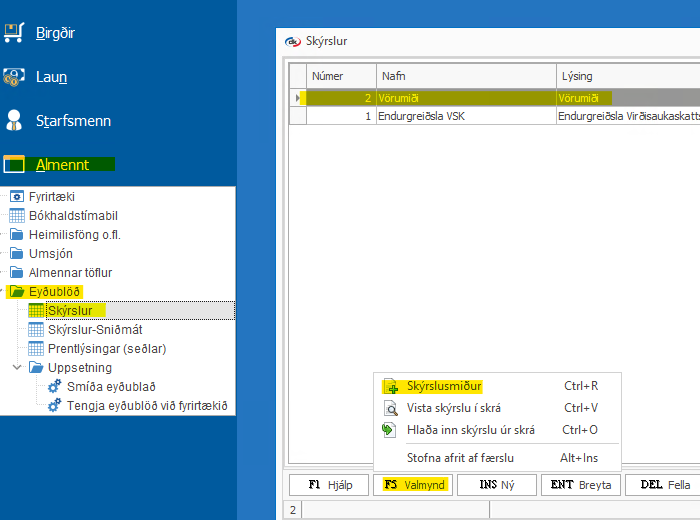Collapse the Uppsetning folder chevron
This screenshot has width=700, height=520.
point(17,367)
